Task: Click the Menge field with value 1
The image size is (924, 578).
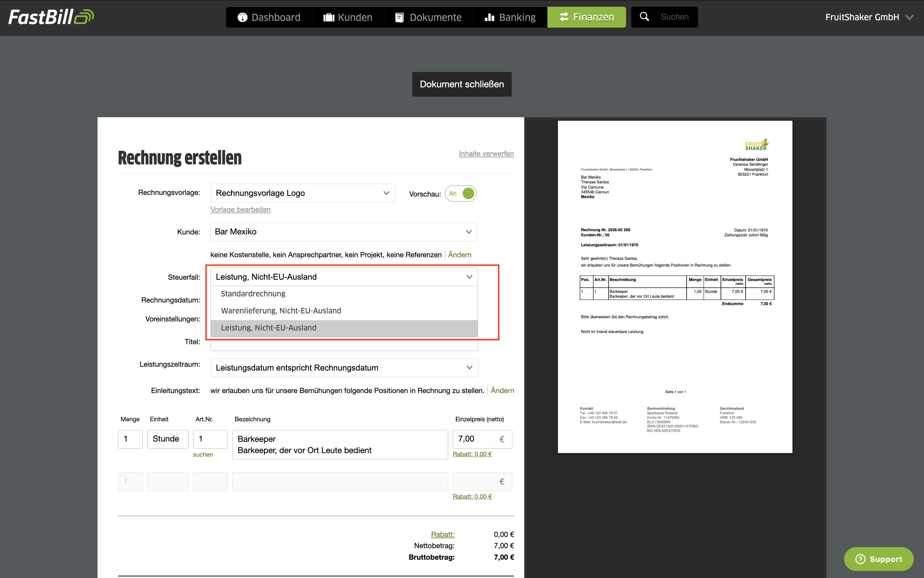Action: click(x=130, y=439)
